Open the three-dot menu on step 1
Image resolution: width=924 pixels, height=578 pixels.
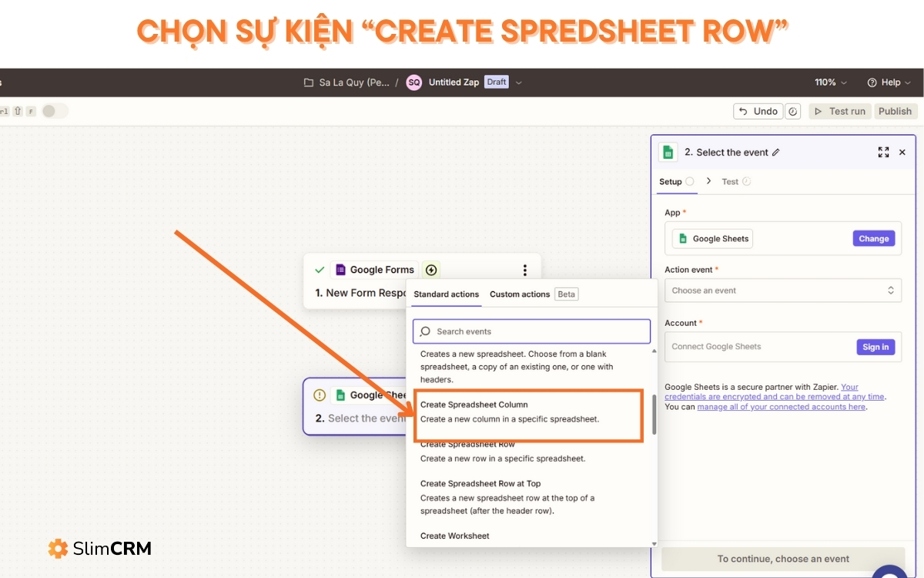(x=525, y=270)
